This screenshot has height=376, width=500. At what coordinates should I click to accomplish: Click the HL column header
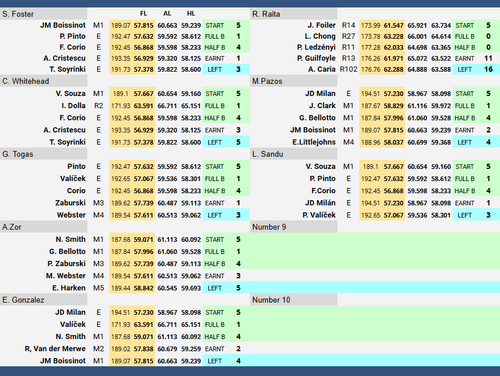point(191,14)
